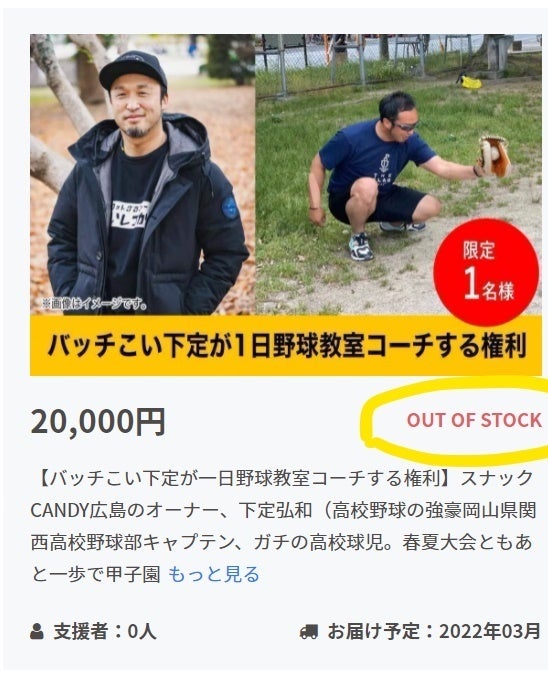548x678 pixels.
Task: Click the blue jacket sleeve patch
Action: (x=229, y=207)
